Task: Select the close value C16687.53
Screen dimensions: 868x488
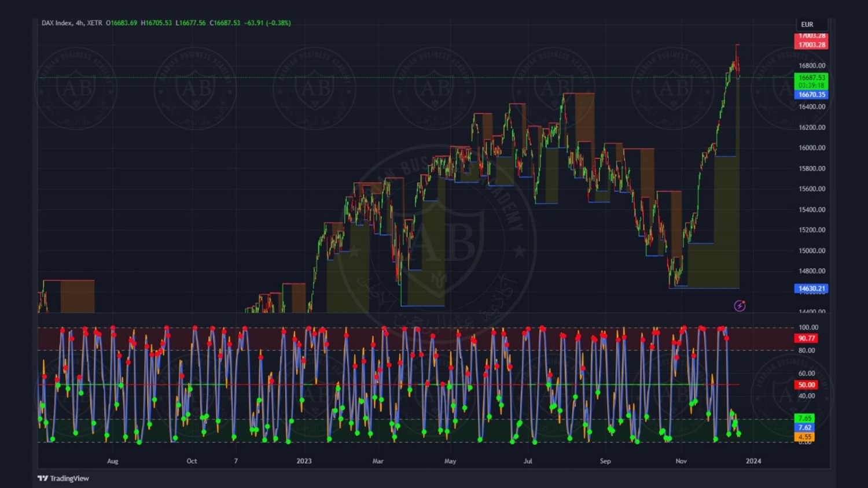Action: click(225, 23)
